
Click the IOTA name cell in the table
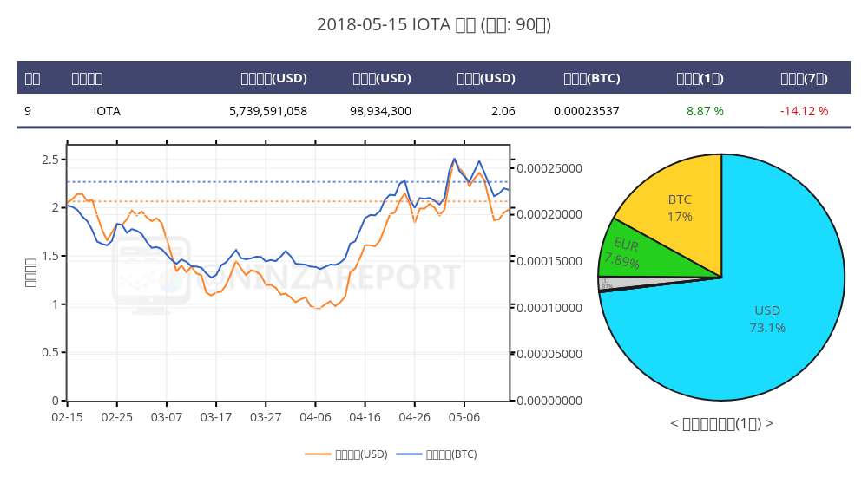coord(107,111)
